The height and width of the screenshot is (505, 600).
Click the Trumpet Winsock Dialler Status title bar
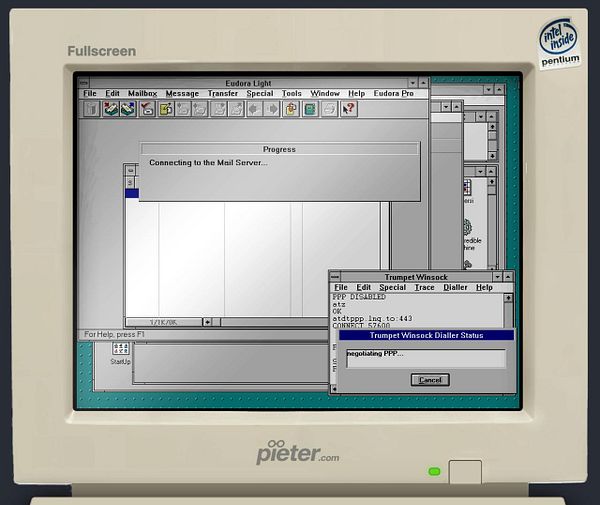click(426, 335)
